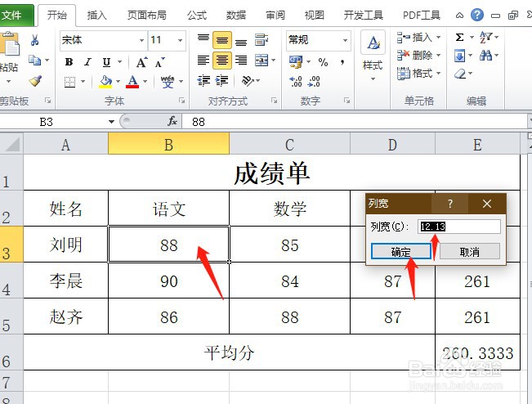Viewport: 532px width, 404px height.
Task: Switch to the 数据 Data tab
Action: point(236,16)
